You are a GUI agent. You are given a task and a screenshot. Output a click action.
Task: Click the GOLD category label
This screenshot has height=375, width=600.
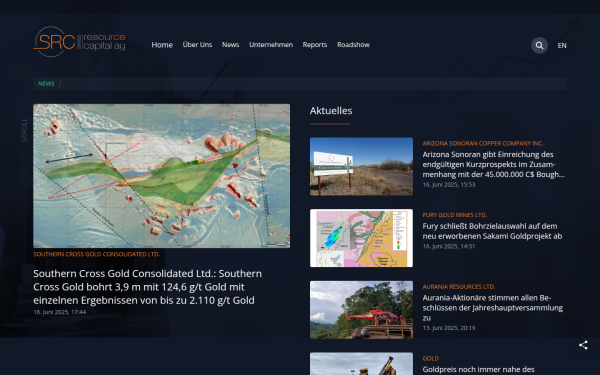pyautogui.click(x=430, y=359)
